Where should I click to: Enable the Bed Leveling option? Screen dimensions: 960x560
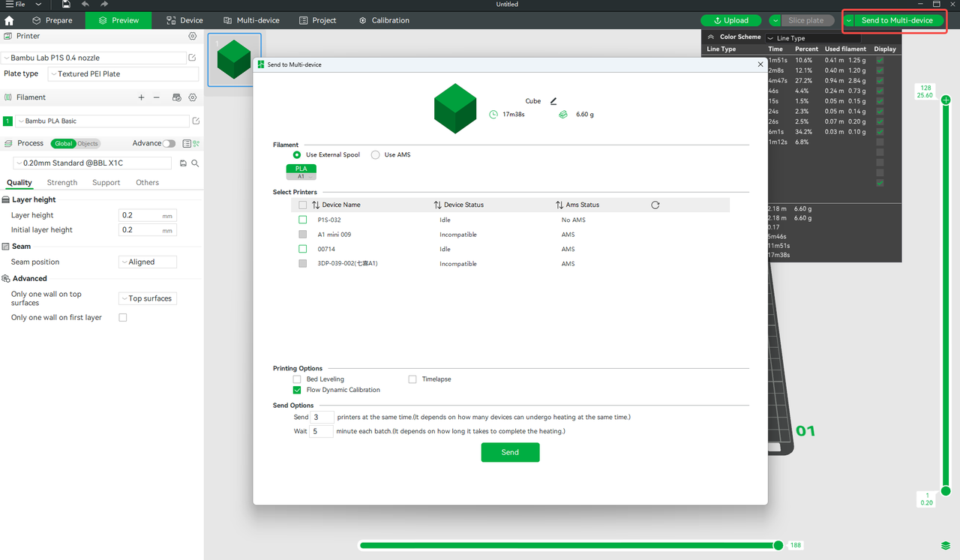[297, 379]
